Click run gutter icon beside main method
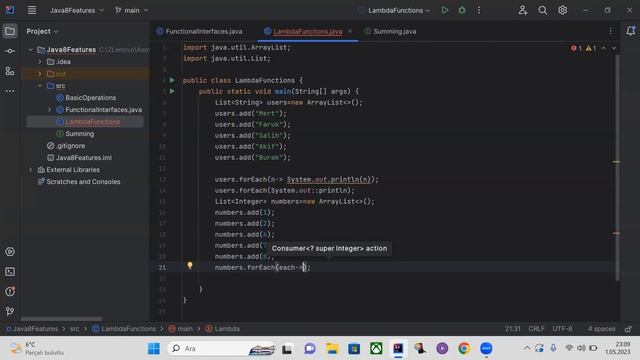640x360 pixels. click(172, 91)
